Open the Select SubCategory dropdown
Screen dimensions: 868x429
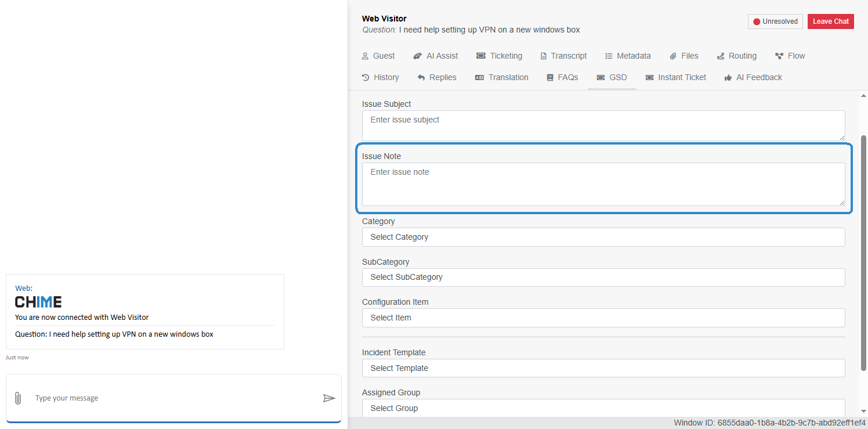(603, 277)
